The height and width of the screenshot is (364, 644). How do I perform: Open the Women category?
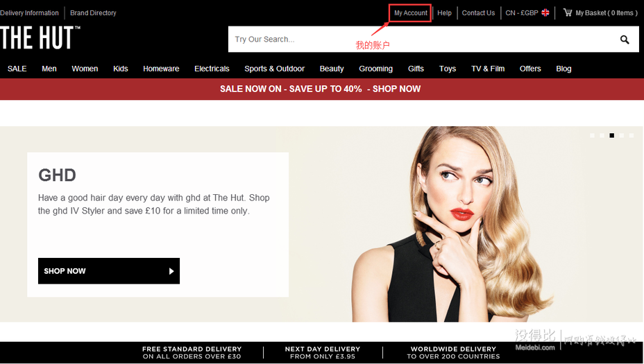(85, 69)
